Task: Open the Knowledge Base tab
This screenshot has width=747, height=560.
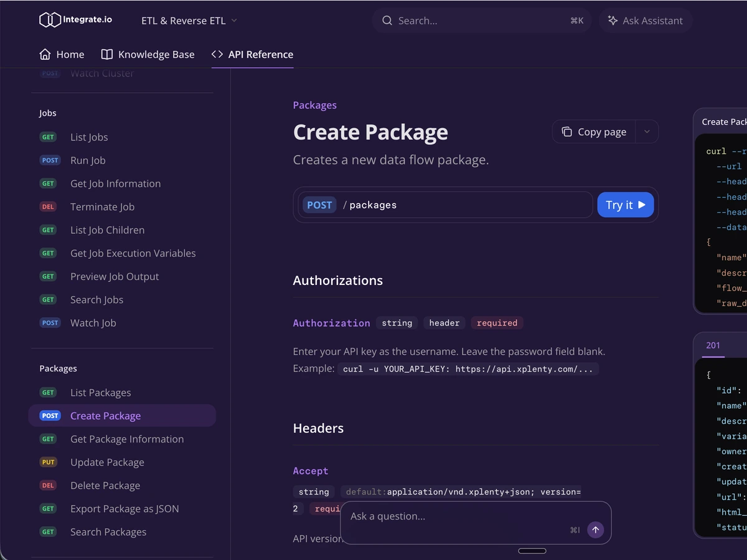Action: (x=148, y=54)
